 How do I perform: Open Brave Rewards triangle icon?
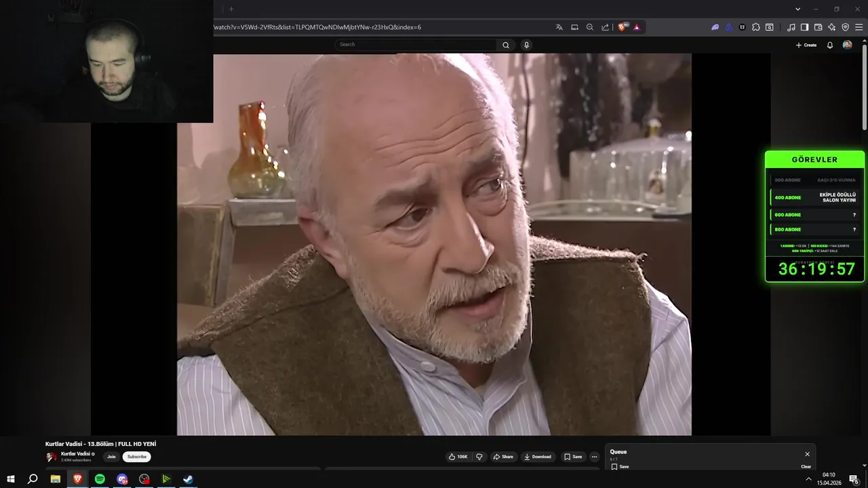tap(637, 27)
